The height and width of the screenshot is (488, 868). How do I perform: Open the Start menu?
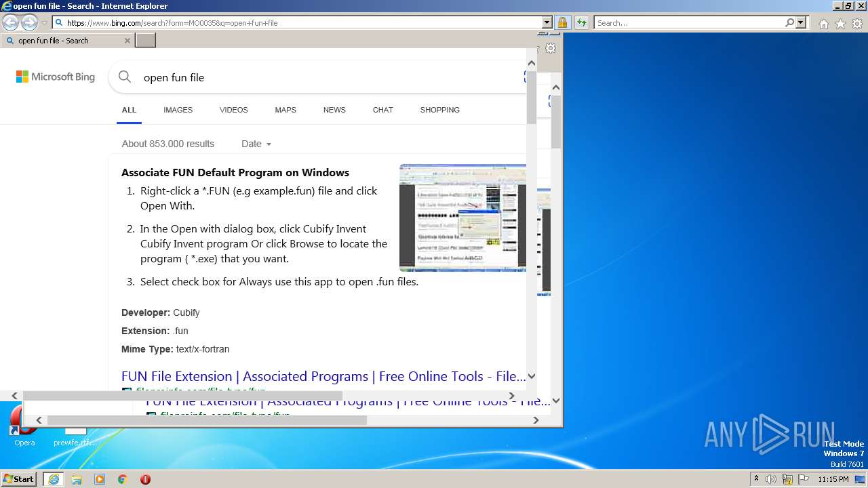tap(18, 479)
